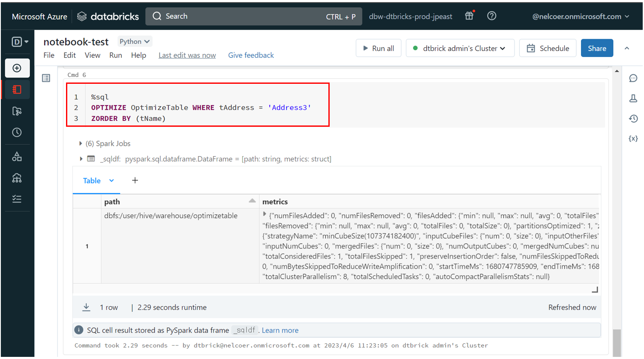Click the Run all button
644x359 pixels.
click(x=378, y=48)
